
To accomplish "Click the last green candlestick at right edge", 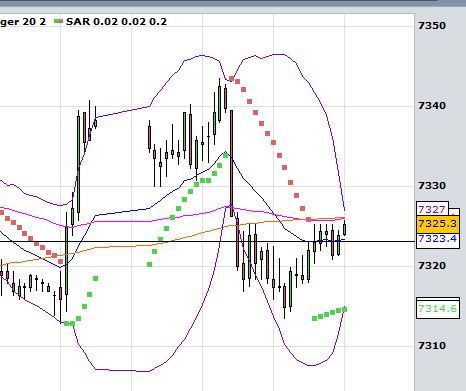I will click(344, 229).
